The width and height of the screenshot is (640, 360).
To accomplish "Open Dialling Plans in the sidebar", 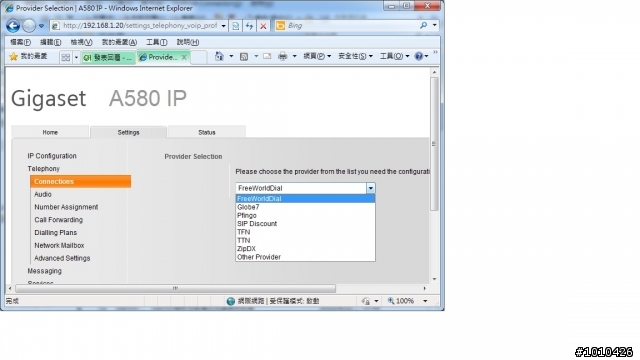I will (x=56, y=233).
